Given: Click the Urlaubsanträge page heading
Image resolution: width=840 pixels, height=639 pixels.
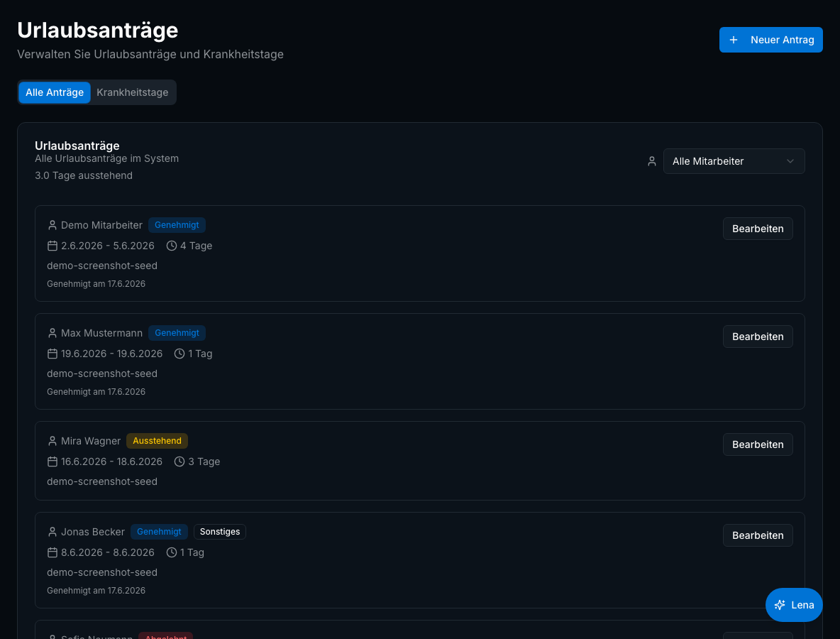Looking at the screenshot, I should click(97, 30).
